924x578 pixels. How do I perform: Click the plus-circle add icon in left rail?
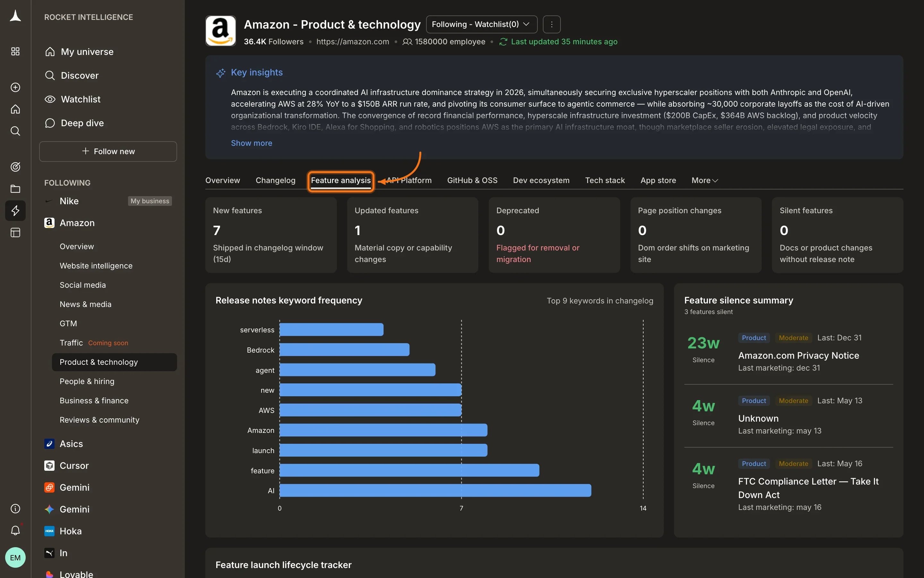(15, 87)
